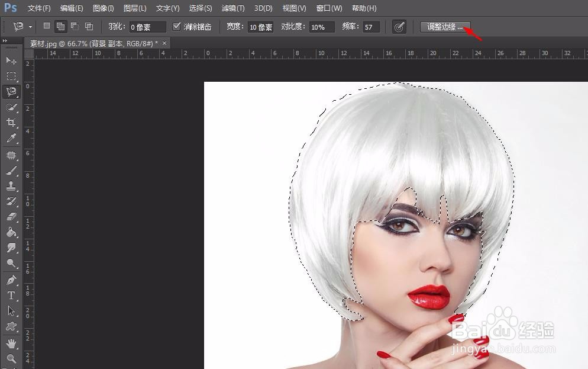Select the Move tool

[x=11, y=60]
